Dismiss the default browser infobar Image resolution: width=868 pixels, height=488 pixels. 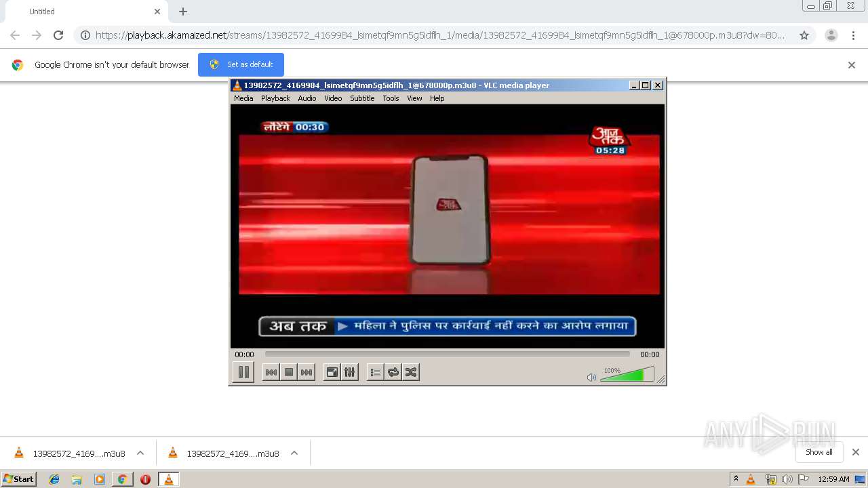click(x=852, y=65)
